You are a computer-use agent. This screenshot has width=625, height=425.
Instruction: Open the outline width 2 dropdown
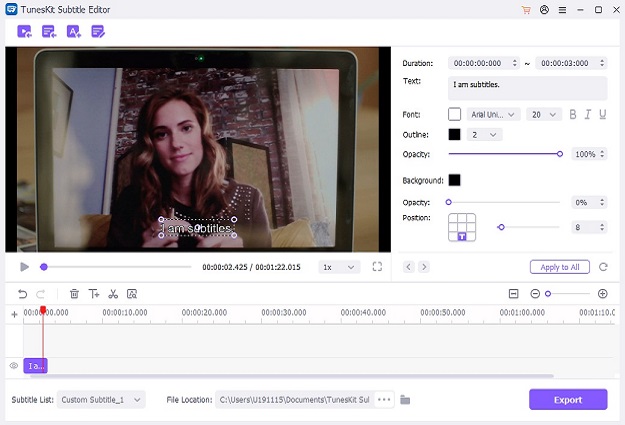click(x=484, y=135)
